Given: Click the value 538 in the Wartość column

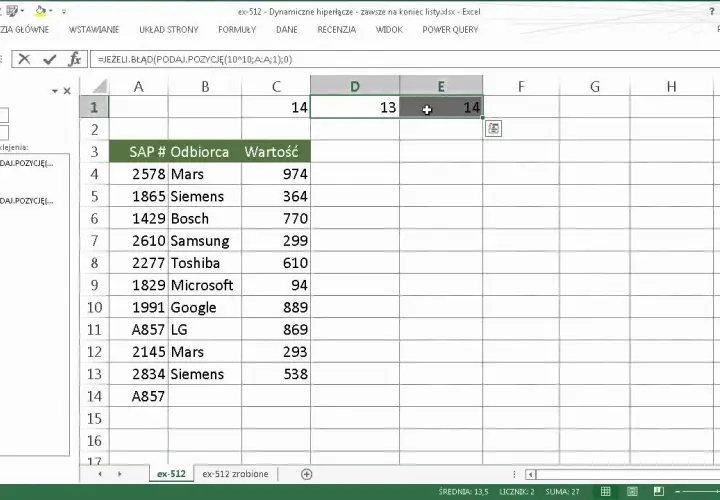Looking at the screenshot, I should (x=276, y=374).
